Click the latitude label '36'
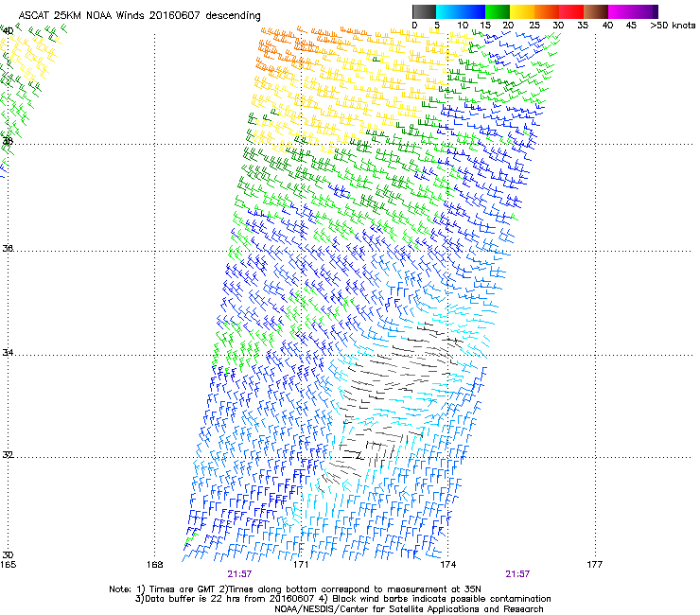Screen dimensions: 700x615 (x=8, y=248)
